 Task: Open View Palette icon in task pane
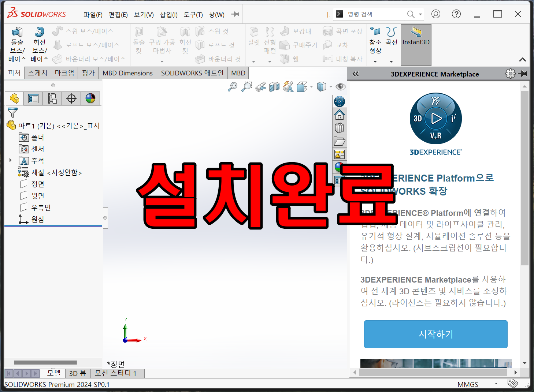[340, 154]
